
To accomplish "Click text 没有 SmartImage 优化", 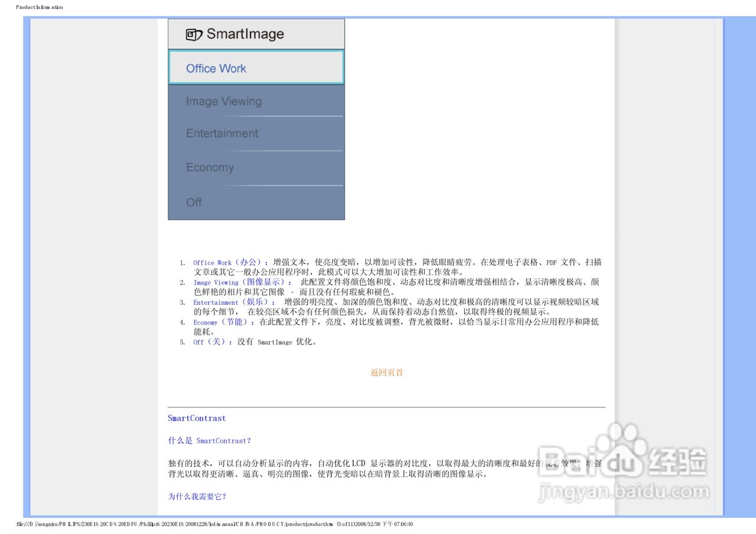I will click(278, 341).
